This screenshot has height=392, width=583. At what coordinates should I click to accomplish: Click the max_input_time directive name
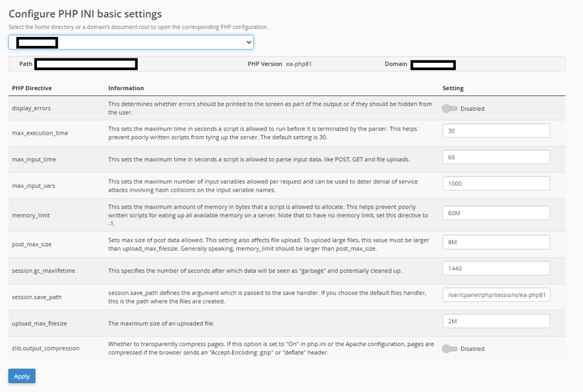tap(34, 159)
